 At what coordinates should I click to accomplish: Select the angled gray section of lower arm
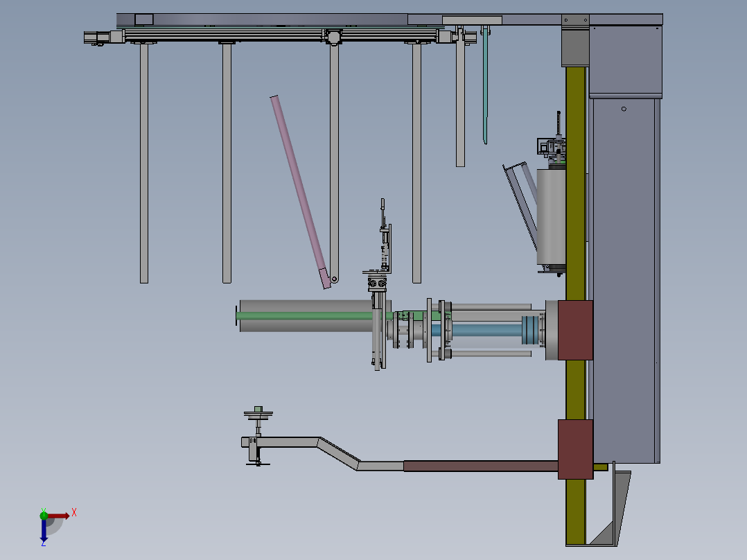pyautogui.click(x=338, y=453)
